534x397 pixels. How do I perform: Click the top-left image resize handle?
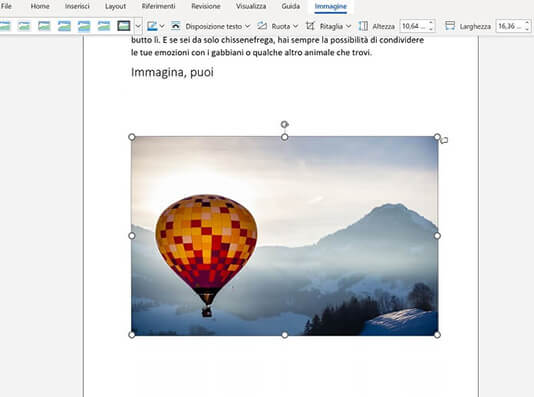(132, 137)
